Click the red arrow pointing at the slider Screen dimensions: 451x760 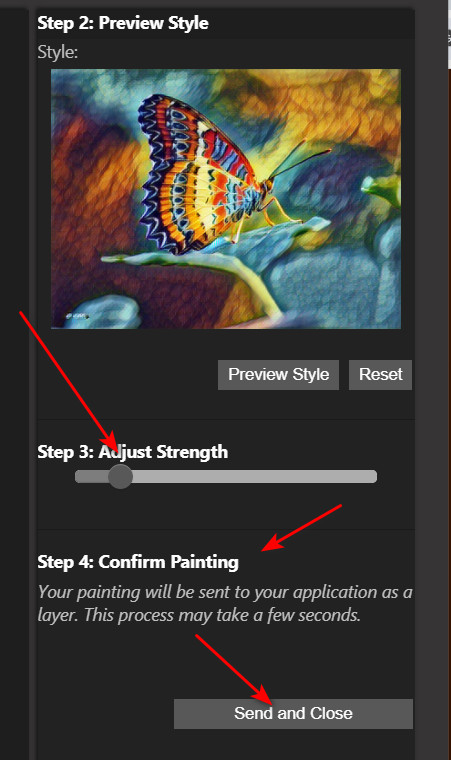(x=68, y=380)
